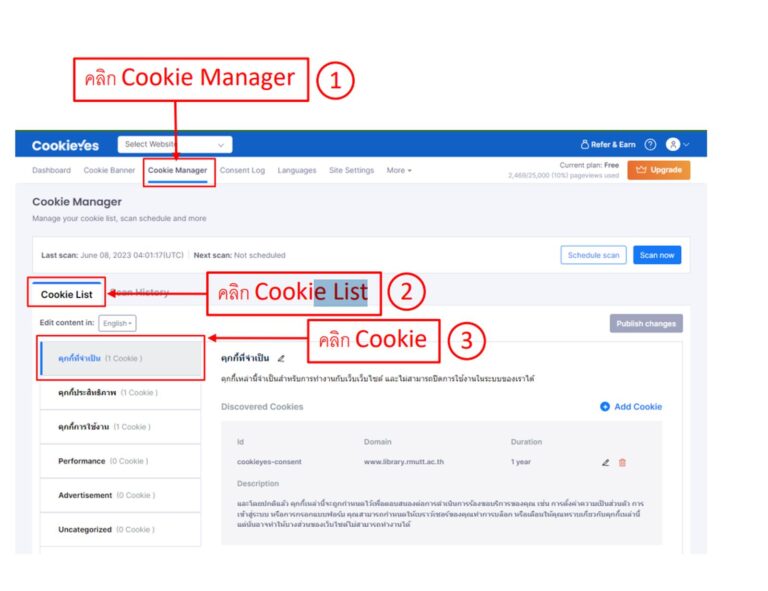Viewport: 768px width, 591px height.
Task: Edit the cookieyes-consent cookie pencil icon
Action: pos(605,462)
